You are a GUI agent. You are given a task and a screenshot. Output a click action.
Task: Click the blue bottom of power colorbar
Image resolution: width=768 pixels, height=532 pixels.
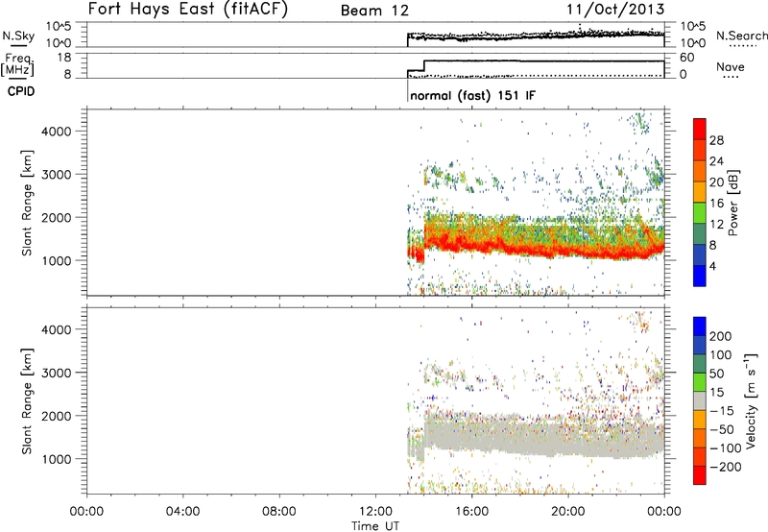click(700, 276)
